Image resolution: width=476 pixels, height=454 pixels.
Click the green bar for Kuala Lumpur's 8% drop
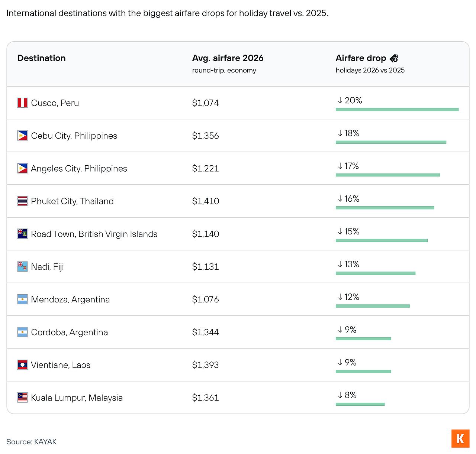click(360, 404)
